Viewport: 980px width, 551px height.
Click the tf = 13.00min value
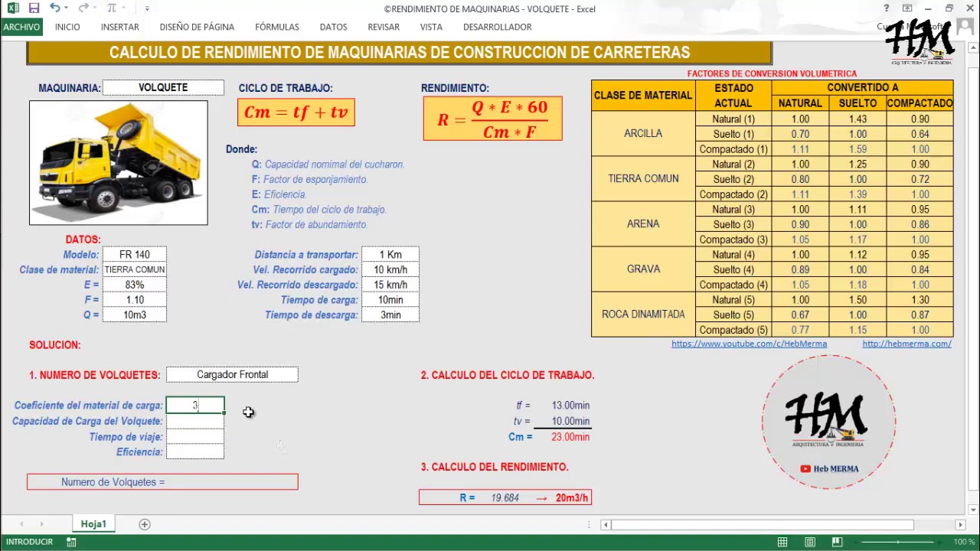570,406
